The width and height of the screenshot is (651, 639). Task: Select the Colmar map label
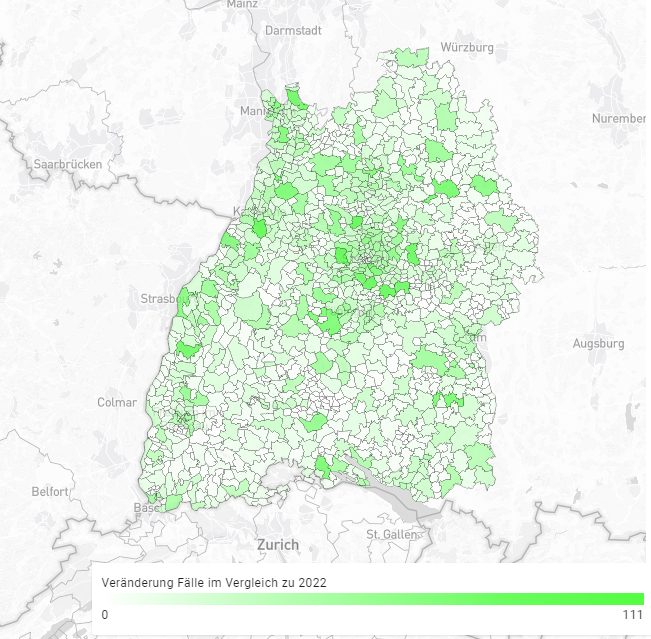pyautogui.click(x=117, y=402)
